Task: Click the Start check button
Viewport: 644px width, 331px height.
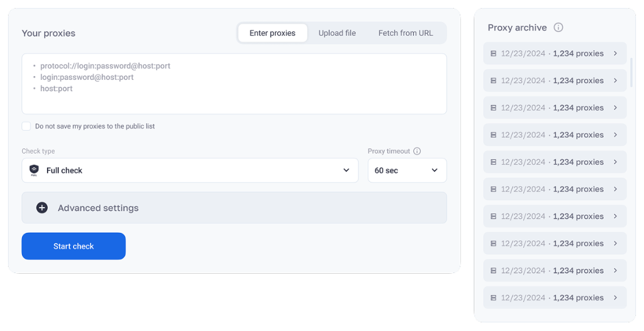Action: click(x=74, y=246)
